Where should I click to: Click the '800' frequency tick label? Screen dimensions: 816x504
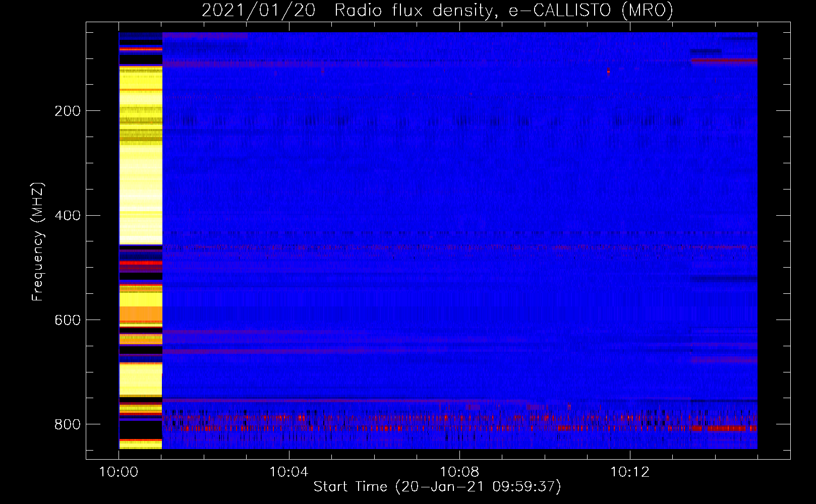click(67, 424)
